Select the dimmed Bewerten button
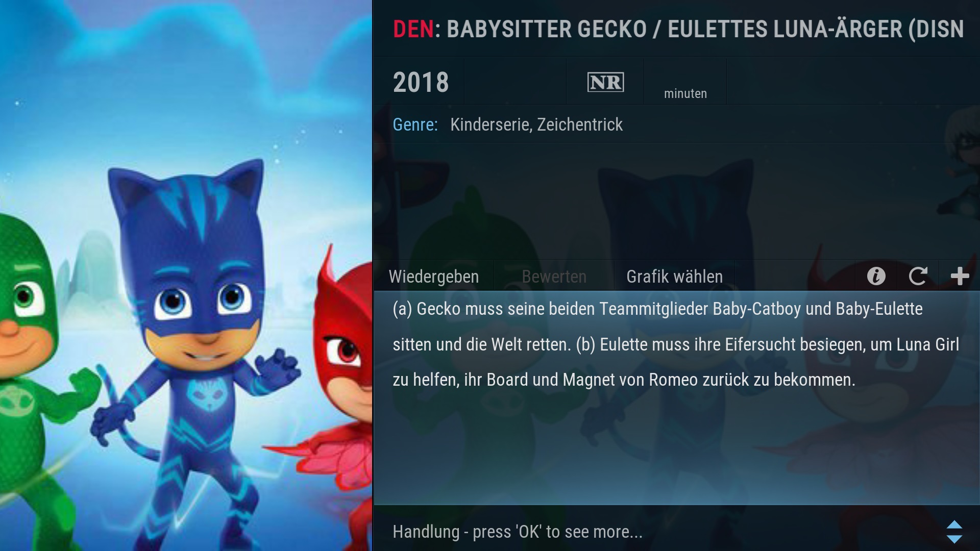This screenshot has width=980, height=551. click(x=554, y=276)
